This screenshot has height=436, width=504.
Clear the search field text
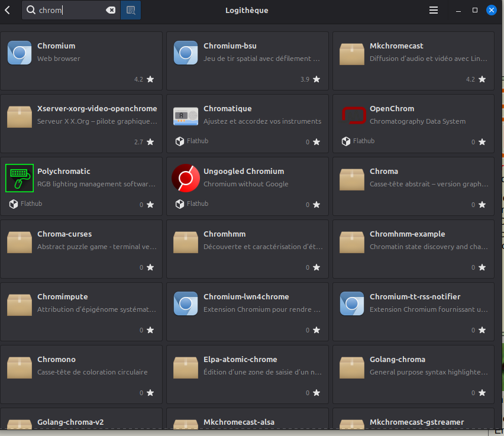(111, 10)
